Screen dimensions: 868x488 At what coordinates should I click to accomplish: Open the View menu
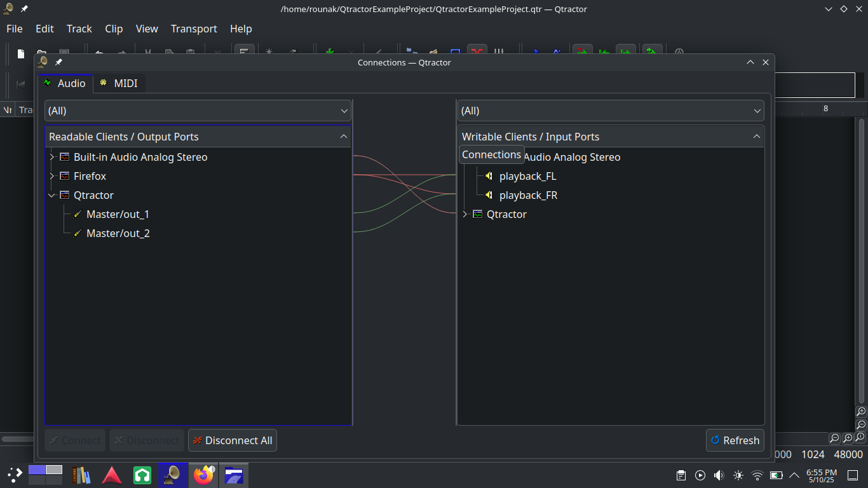pyautogui.click(x=147, y=29)
